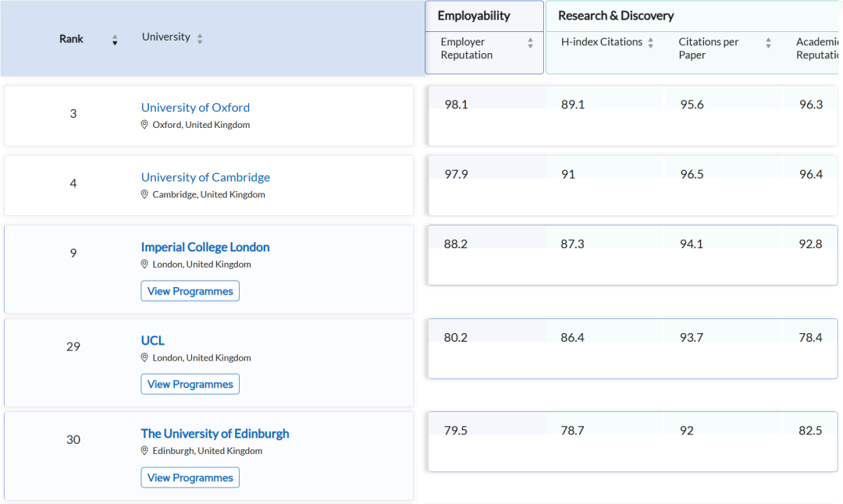This screenshot has height=504, width=843.
Task: Click Cambridge H-index value 91
Action: [x=567, y=175]
